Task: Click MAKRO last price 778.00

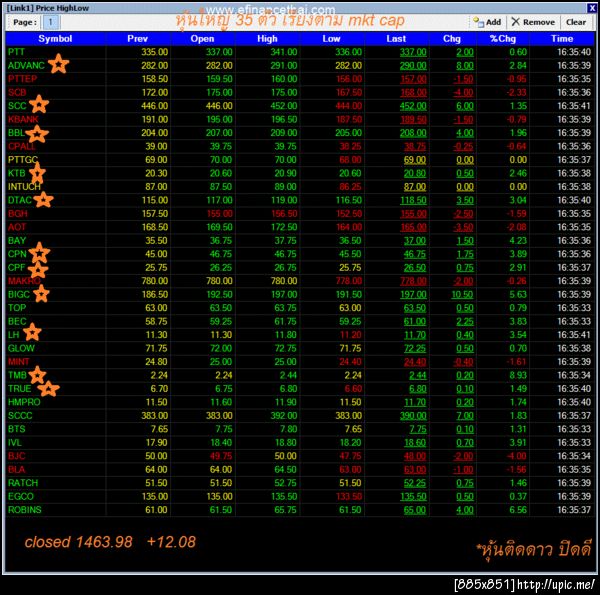Action: point(413,281)
